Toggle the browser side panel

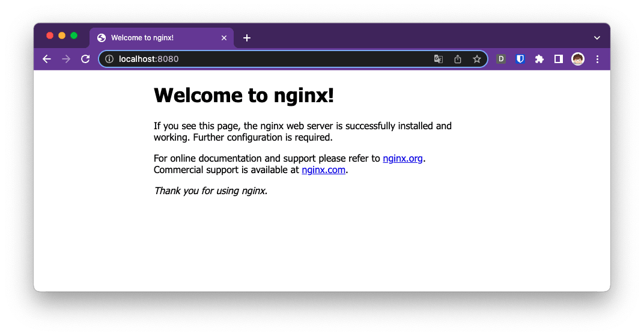click(559, 59)
